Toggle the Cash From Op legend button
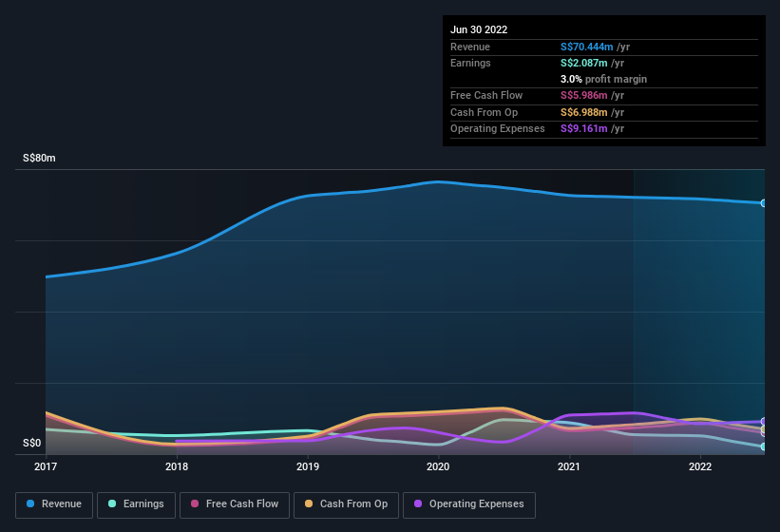The image size is (780, 532). pyautogui.click(x=346, y=504)
